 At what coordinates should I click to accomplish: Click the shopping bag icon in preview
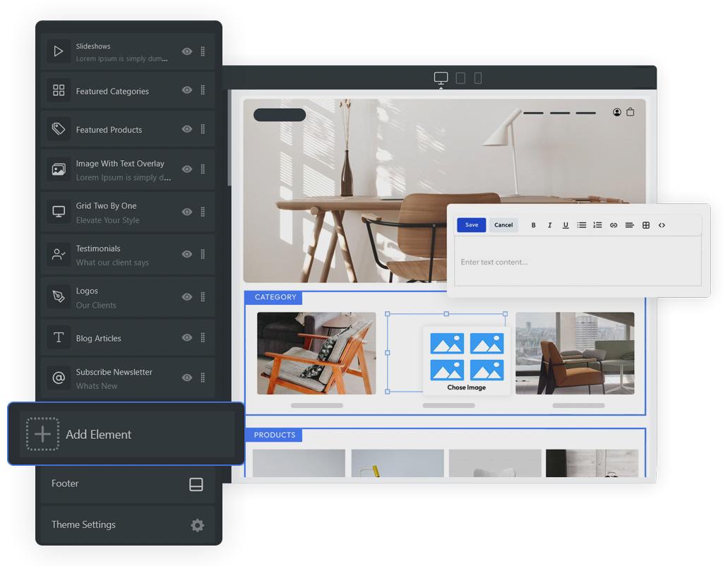tap(631, 112)
